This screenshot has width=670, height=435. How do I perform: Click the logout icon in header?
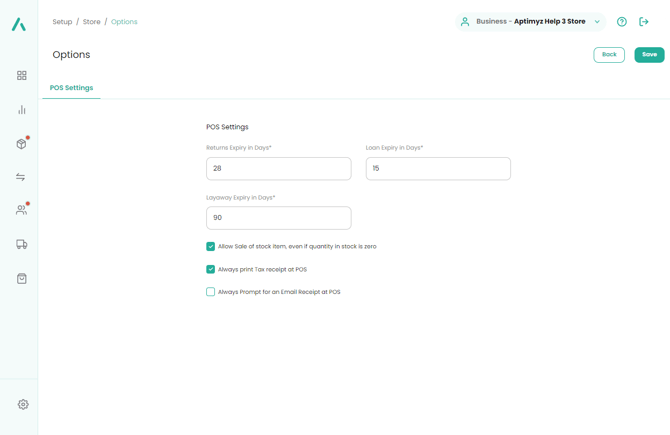pyautogui.click(x=644, y=22)
